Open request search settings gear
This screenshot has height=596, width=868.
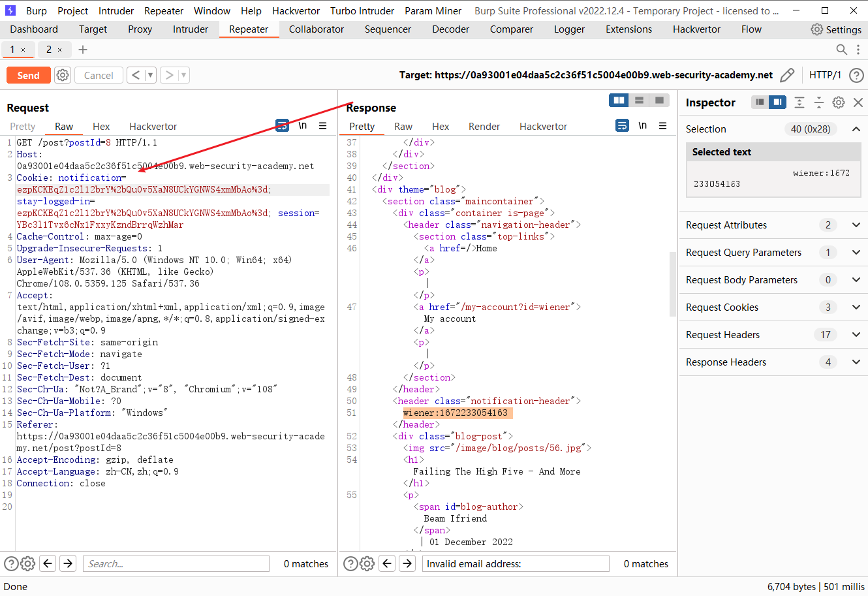pyautogui.click(x=27, y=563)
